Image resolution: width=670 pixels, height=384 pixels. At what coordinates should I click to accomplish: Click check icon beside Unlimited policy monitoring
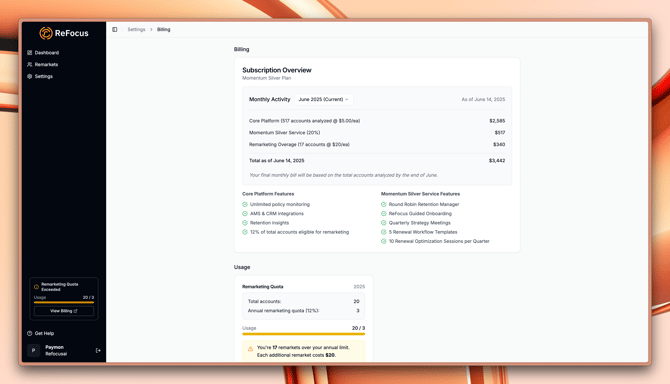[245, 205]
